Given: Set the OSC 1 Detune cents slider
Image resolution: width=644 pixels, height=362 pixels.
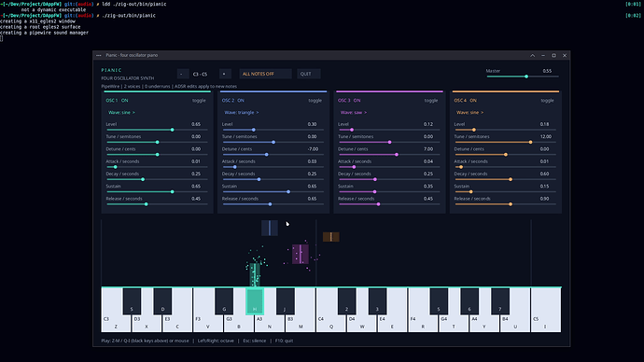Looking at the screenshot, I should (x=157, y=155).
